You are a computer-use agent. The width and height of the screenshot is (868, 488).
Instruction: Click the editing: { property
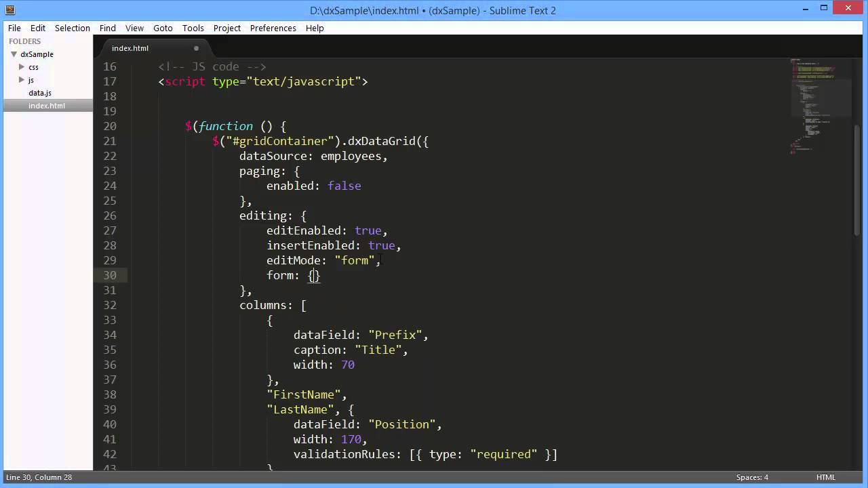pyautogui.click(x=273, y=216)
